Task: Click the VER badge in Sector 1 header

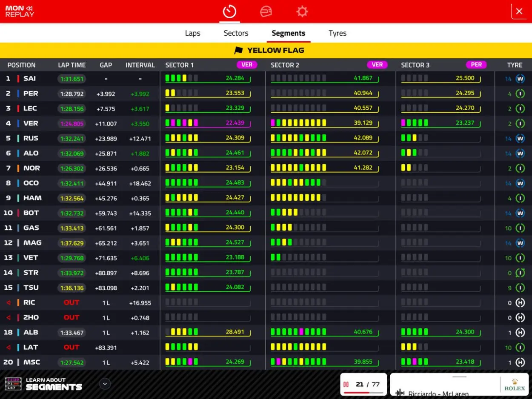Action: point(247,65)
